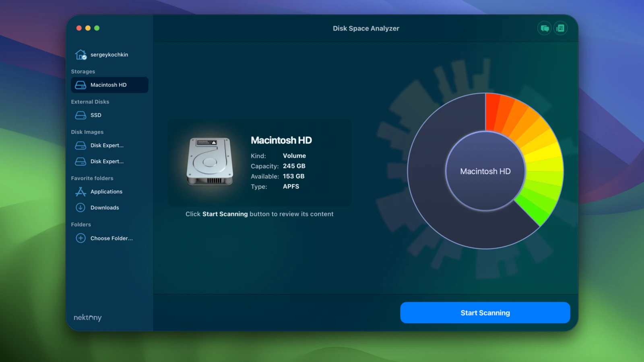Select the Macintosh HD drive icon in sidebar
Viewport: 644px width, 362px height.
tap(80, 85)
